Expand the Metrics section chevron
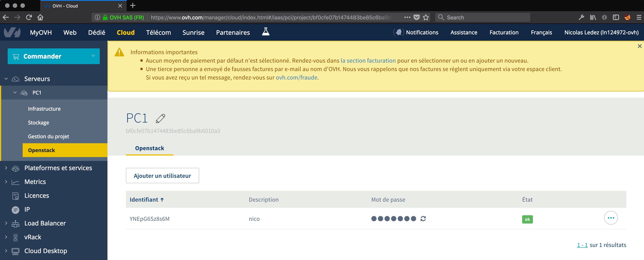This screenshot has width=644, height=260. pyautogui.click(x=6, y=182)
